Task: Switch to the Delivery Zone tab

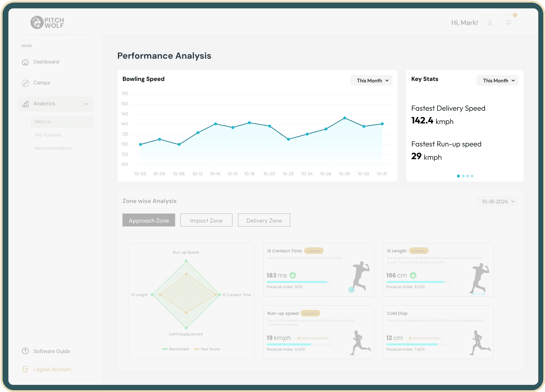Action: 264,220
